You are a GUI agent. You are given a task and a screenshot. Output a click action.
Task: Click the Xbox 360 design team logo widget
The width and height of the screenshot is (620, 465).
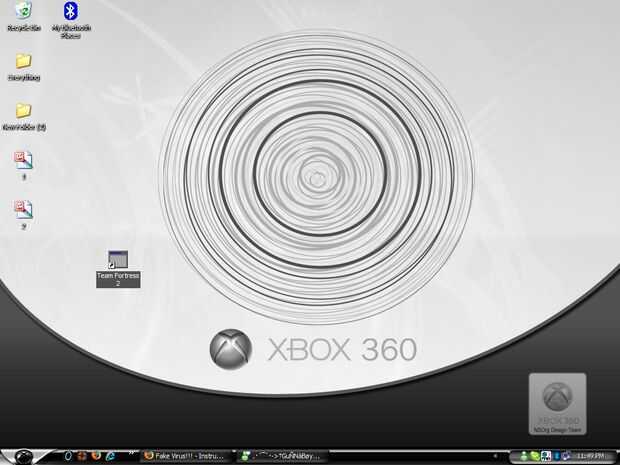pyautogui.click(x=558, y=404)
